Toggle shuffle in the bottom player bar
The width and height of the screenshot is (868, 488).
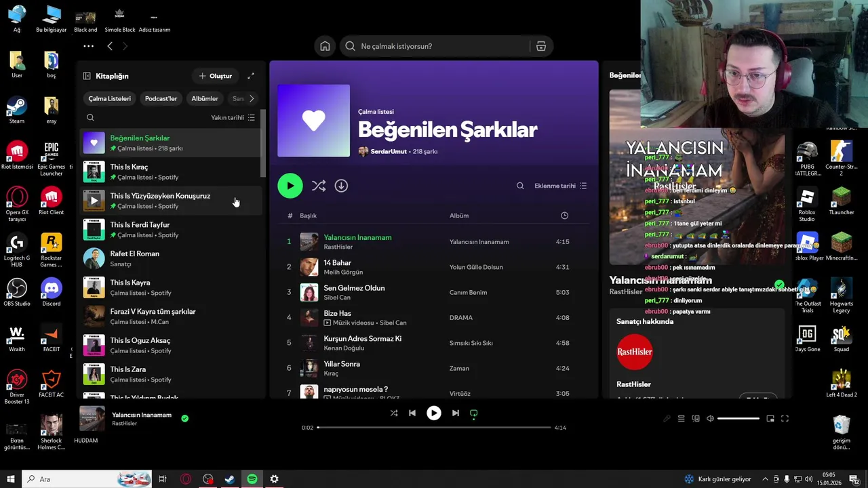(394, 413)
